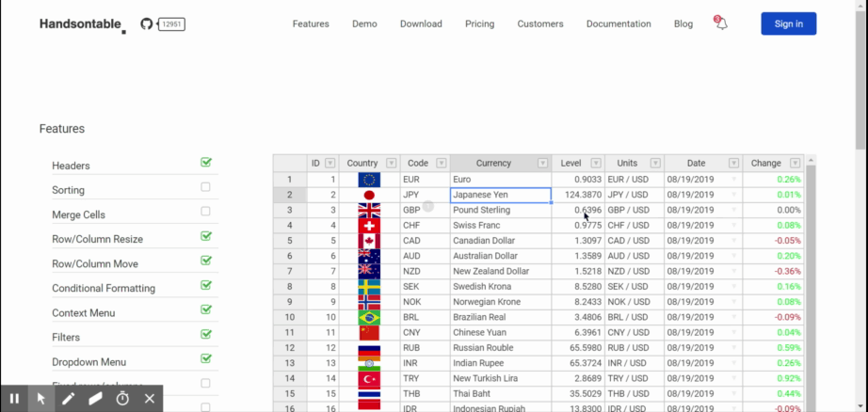This screenshot has height=412, width=868.
Task: Disable the Conditional Formatting checkbox
Action: pyautogui.click(x=206, y=285)
